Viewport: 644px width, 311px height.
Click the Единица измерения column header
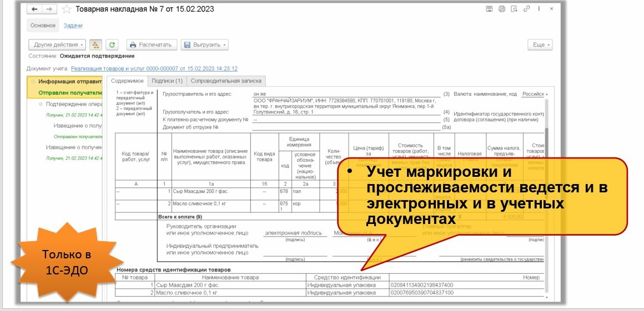point(299,141)
